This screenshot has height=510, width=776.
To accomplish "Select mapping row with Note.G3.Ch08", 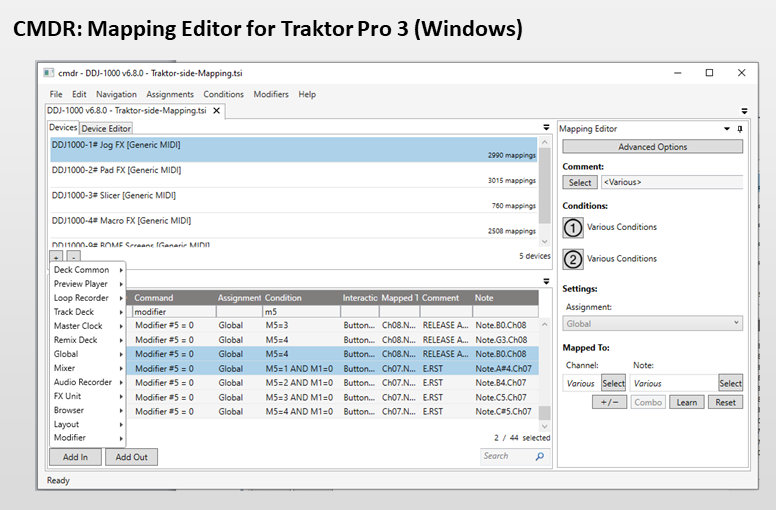I will tap(332, 340).
